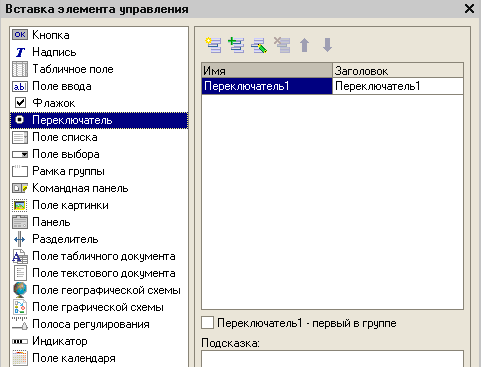Choose the Надпись label element

click(x=99, y=52)
